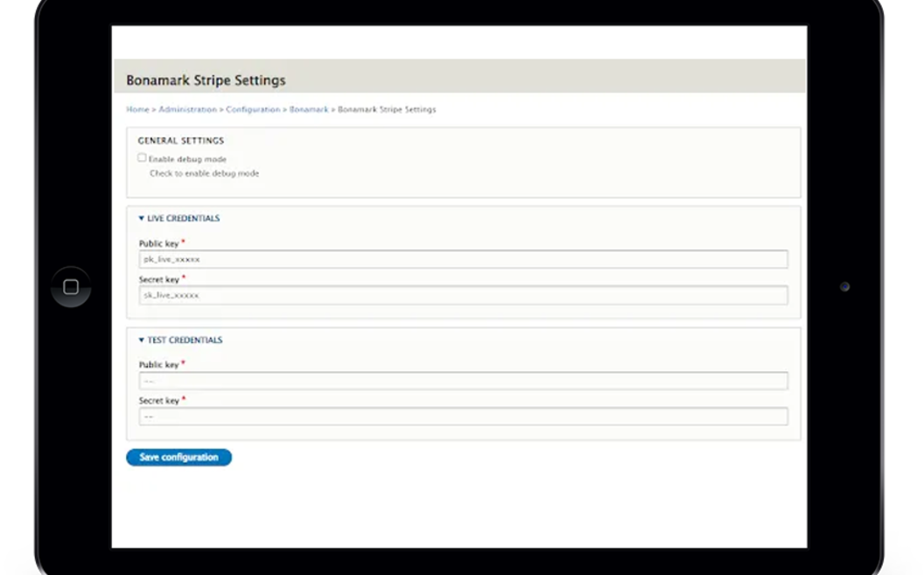The height and width of the screenshot is (575, 924).
Task: Click the Bonamark Stripe Settings page heading
Action: (x=206, y=80)
